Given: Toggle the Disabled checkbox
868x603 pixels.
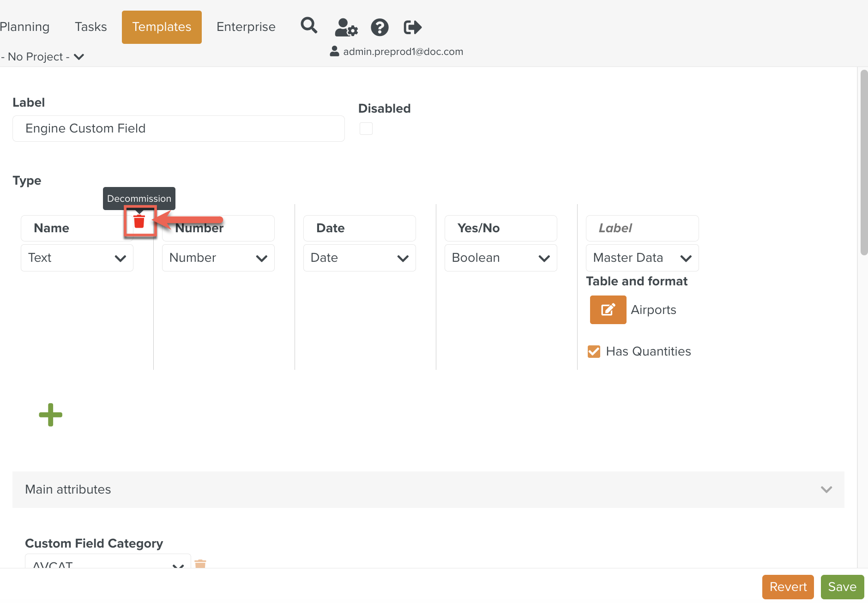Looking at the screenshot, I should 366,128.
